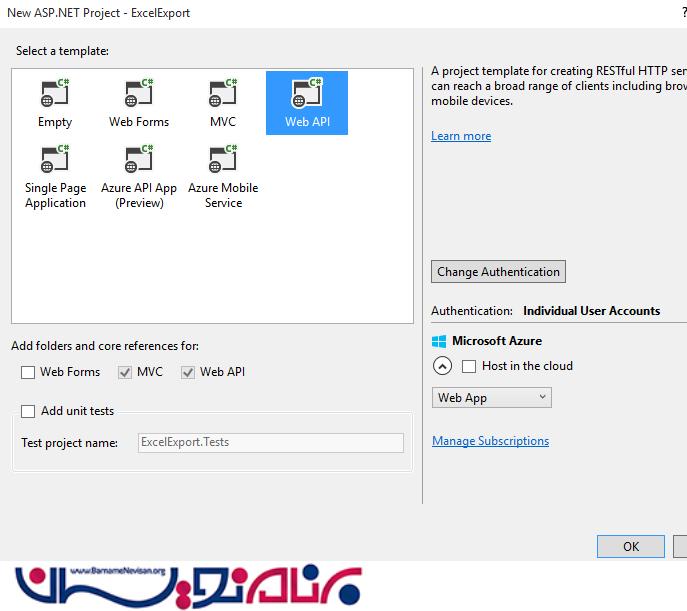The height and width of the screenshot is (611, 687).
Task: Enable the Web Forms core references checkbox
Action: [28, 372]
